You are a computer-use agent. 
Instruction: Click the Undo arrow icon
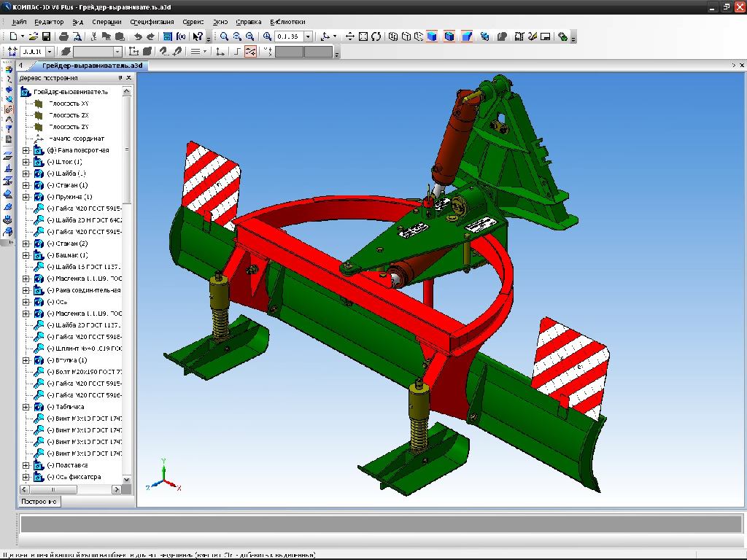137,36
